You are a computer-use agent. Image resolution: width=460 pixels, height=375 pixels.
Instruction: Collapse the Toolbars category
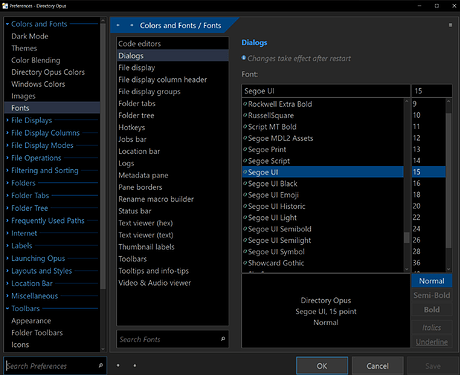pyautogui.click(x=7, y=308)
